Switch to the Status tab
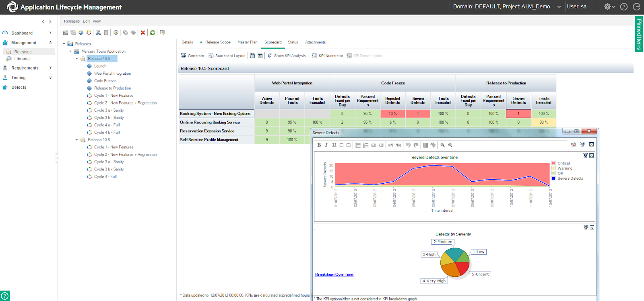The height and width of the screenshot is (301, 644). 293,42
